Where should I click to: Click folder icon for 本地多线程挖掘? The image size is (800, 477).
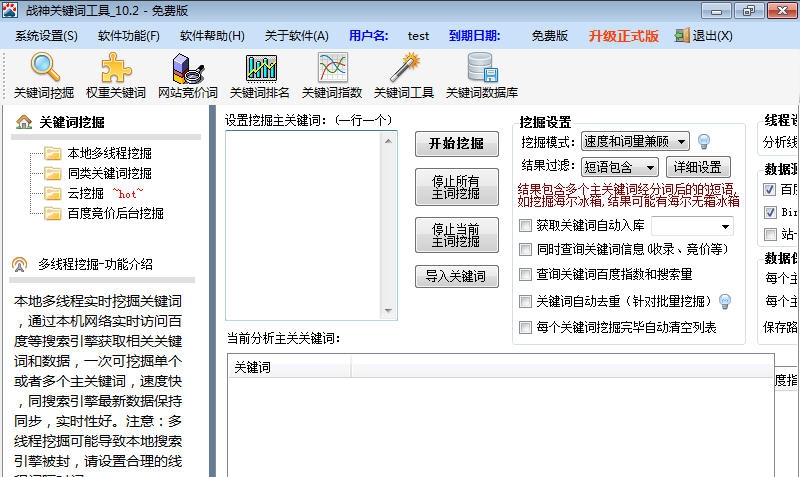pyautogui.click(x=53, y=153)
